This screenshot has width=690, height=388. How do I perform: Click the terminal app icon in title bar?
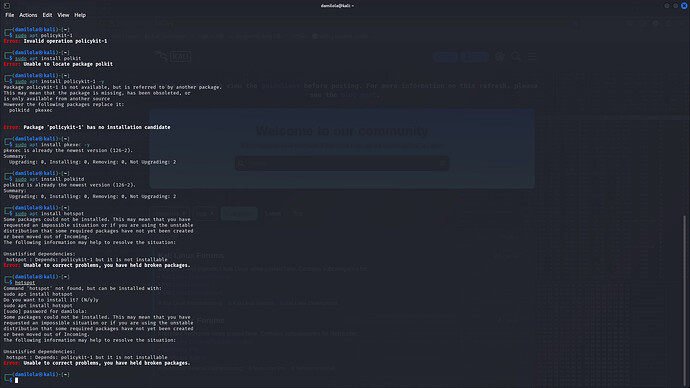[7, 6]
